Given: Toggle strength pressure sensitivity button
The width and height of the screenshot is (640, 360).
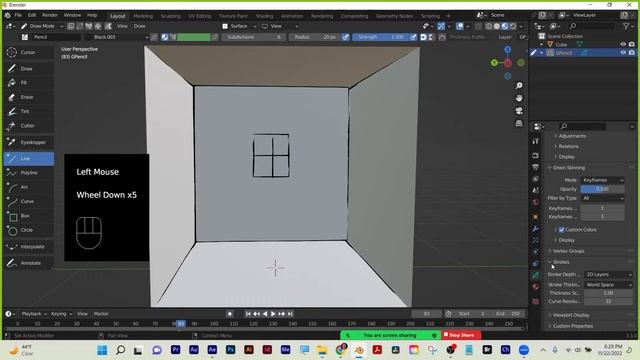Looking at the screenshot, I should [413, 37].
